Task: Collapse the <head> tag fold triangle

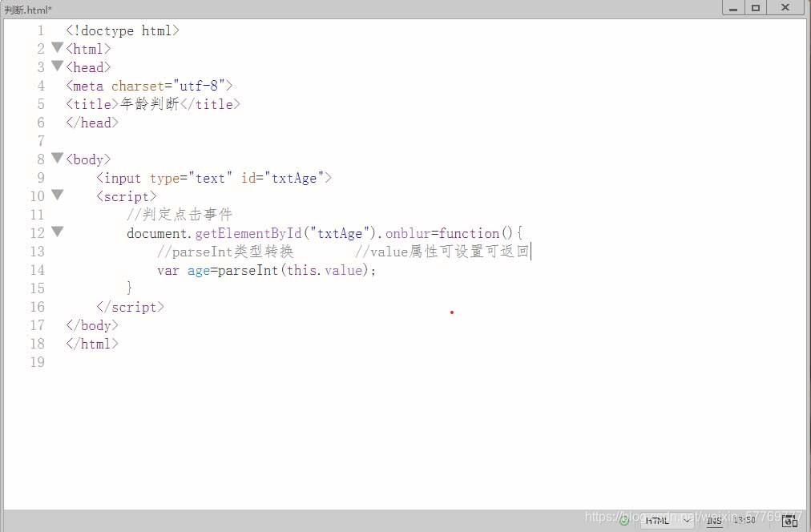Action: coord(58,66)
